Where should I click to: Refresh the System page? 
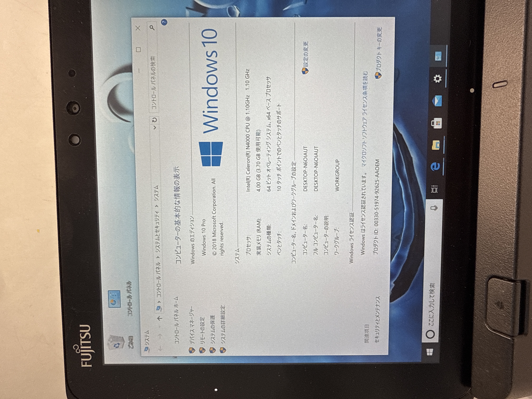[x=155, y=120]
